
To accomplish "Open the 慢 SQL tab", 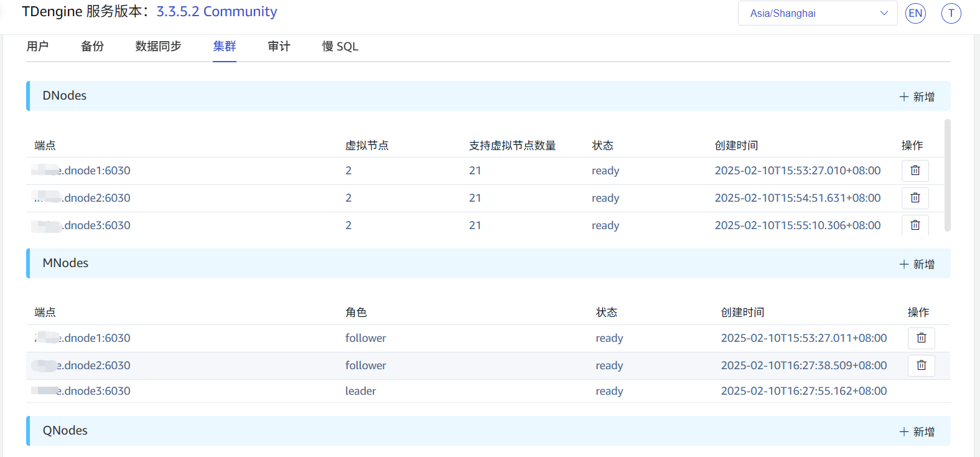I will 340,46.
